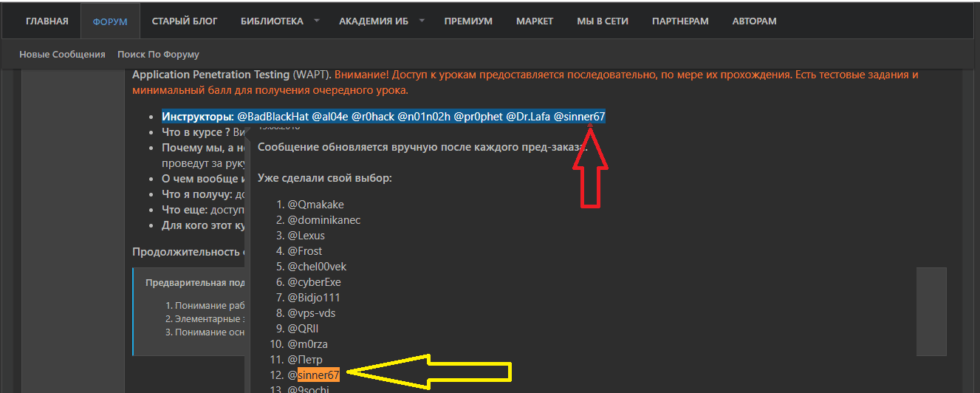This screenshot has width=980, height=393.
Task: Click the Что еще bullet
Action: [185, 210]
